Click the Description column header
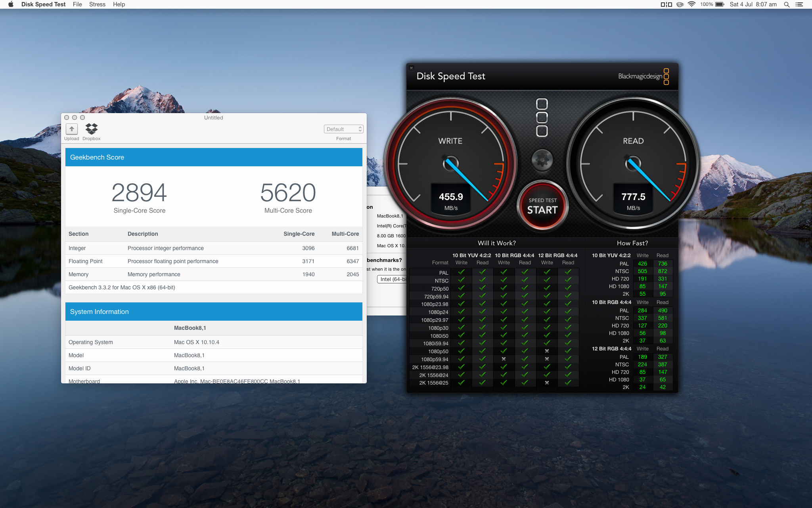 (x=143, y=234)
